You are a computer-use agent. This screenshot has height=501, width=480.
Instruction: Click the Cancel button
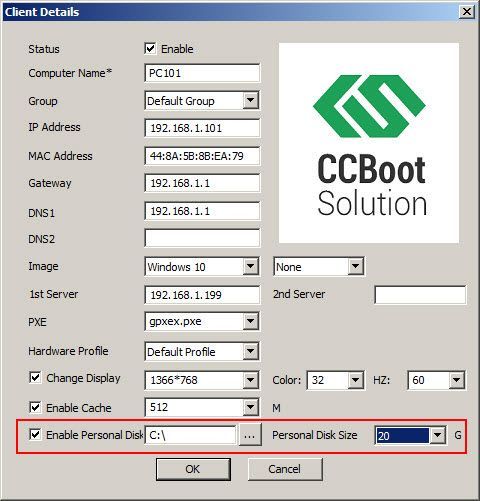pos(285,469)
